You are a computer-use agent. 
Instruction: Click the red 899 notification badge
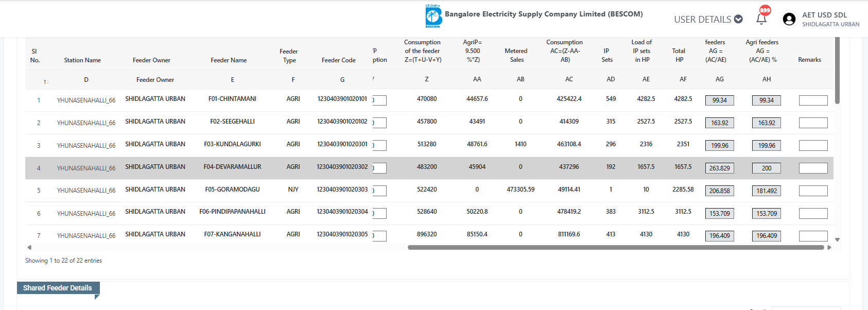coord(765,10)
